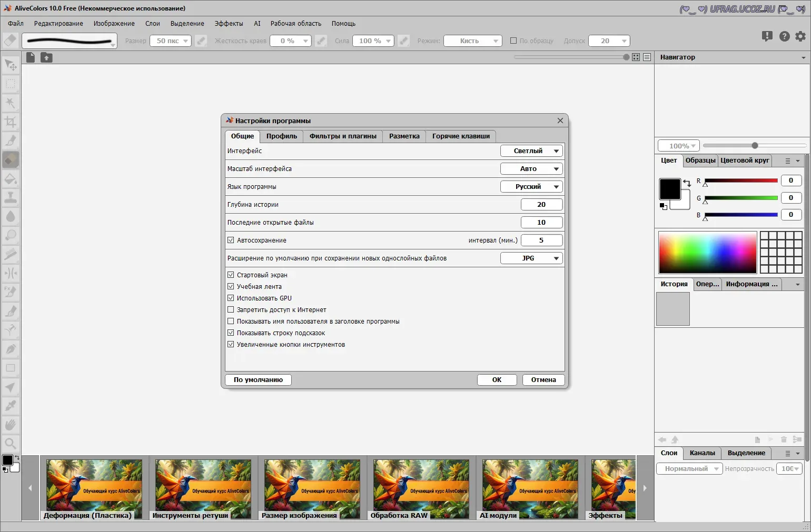The image size is (811, 532).
Task: Pick the Eyedropper tool
Action: [x=11, y=406]
